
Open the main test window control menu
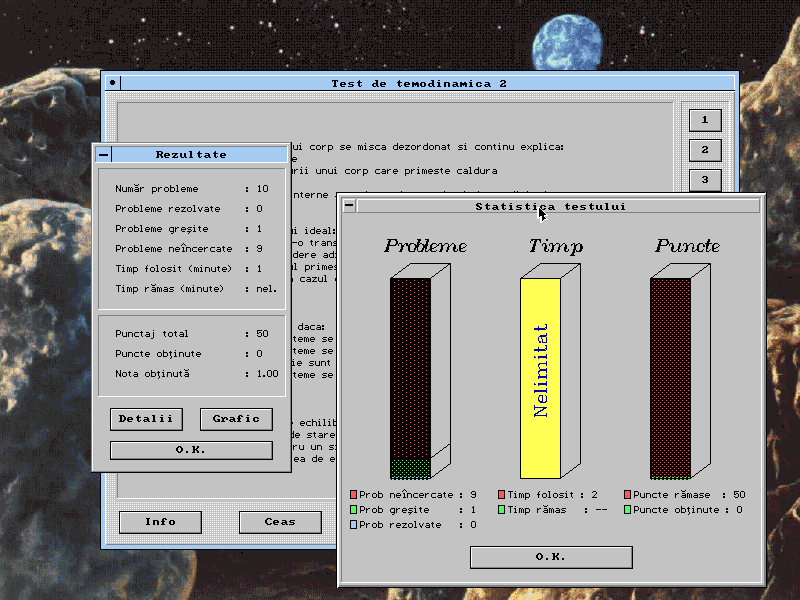point(112,83)
